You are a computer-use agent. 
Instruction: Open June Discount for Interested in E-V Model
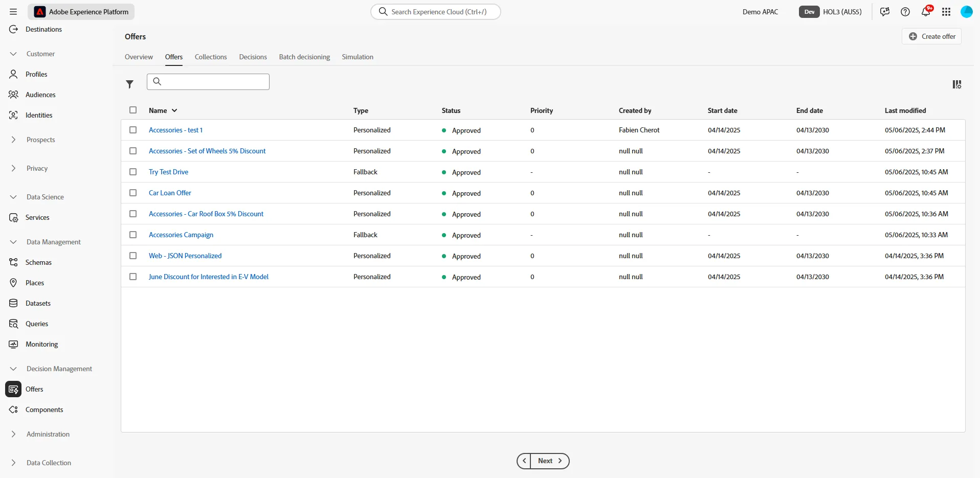(x=209, y=277)
